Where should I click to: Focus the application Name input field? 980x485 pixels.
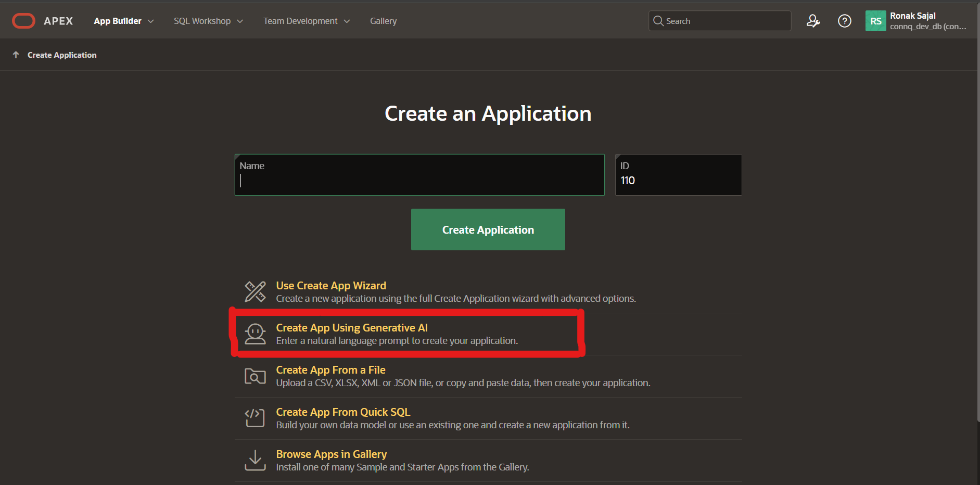tap(419, 181)
